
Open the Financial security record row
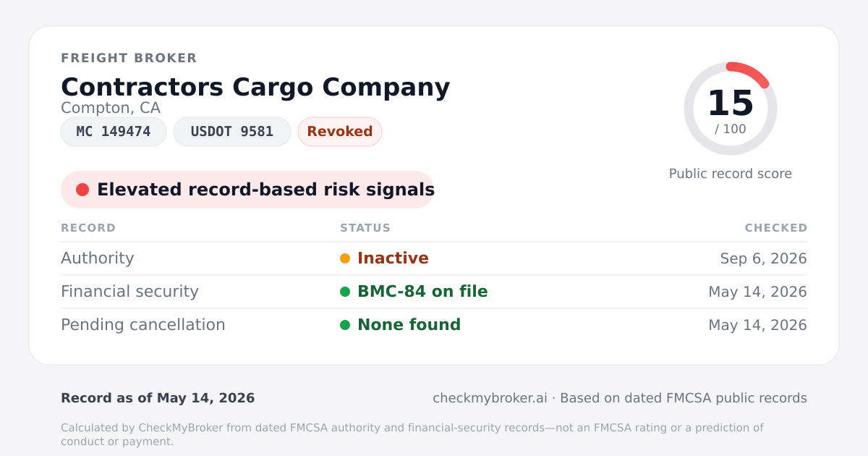pos(434,292)
